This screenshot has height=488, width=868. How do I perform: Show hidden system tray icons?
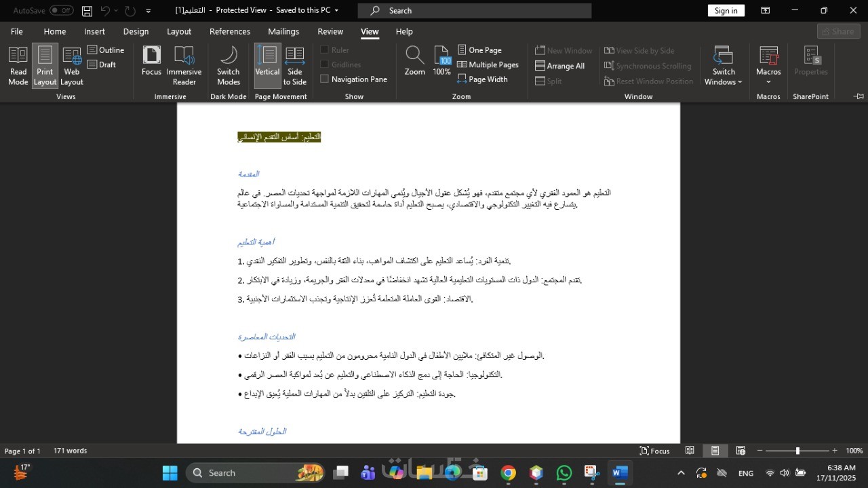click(681, 473)
